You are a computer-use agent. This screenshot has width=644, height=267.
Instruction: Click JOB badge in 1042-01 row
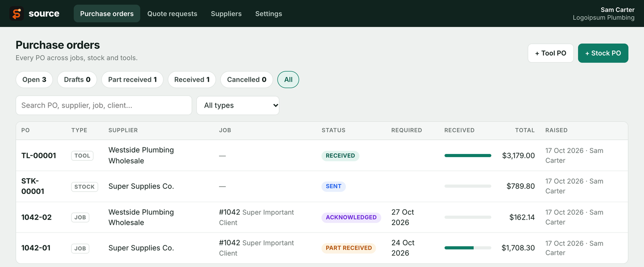(x=80, y=248)
